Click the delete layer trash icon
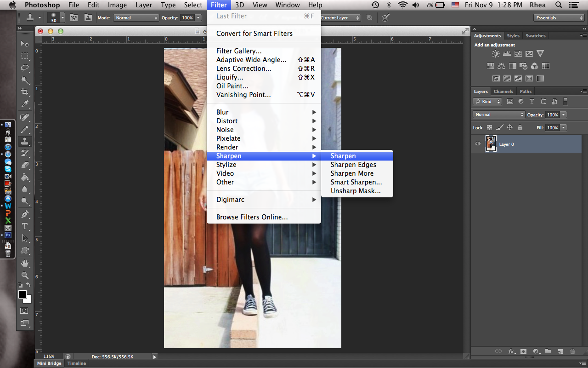The image size is (588, 368). click(x=572, y=351)
